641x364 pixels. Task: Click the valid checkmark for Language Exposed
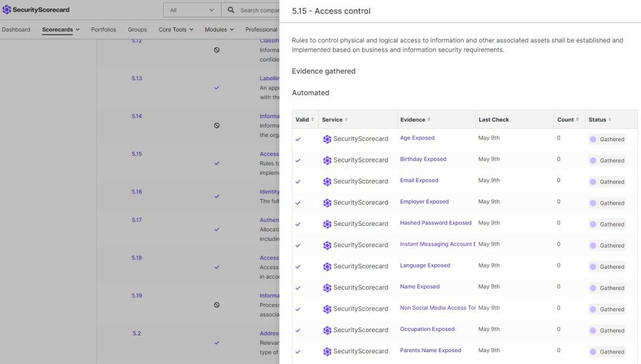tap(298, 267)
